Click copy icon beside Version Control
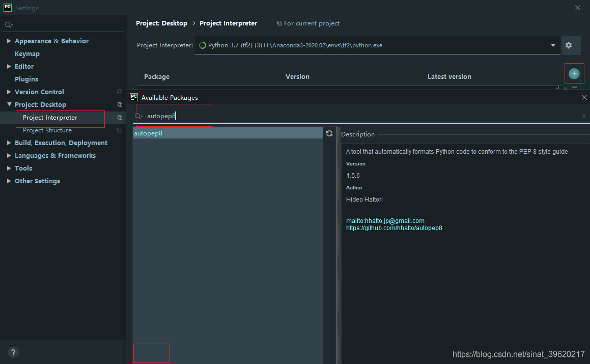Screen dimensions: 590x364 coord(120,92)
